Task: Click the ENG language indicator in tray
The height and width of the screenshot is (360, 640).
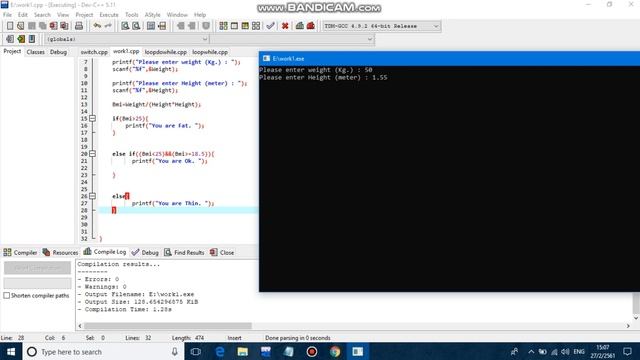Action: point(579,351)
